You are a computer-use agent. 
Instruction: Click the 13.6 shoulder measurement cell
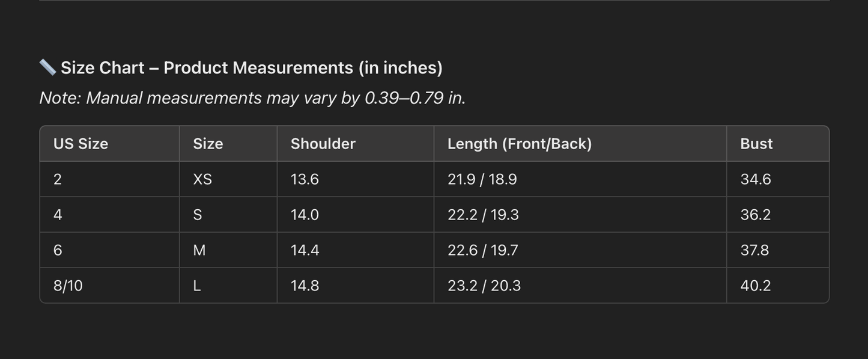pyautogui.click(x=305, y=179)
